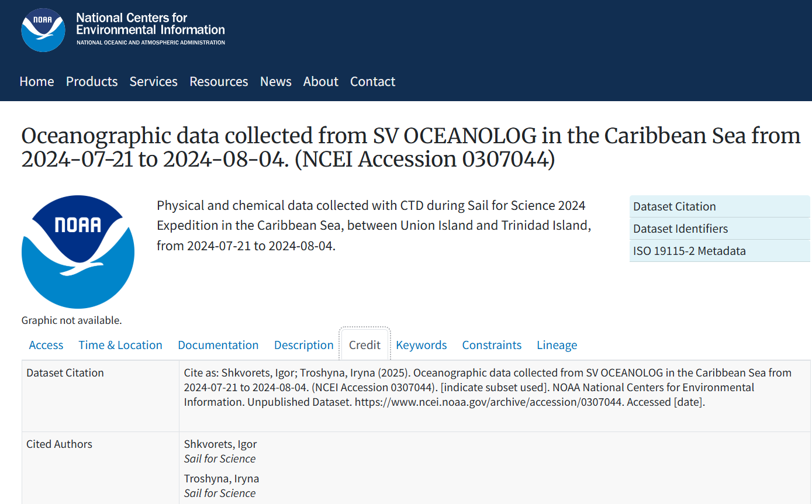Screen dimensions: 812x504
Task: Click 'Sail for Science' under Shkvorets, Igor
Action: pos(220,459)
